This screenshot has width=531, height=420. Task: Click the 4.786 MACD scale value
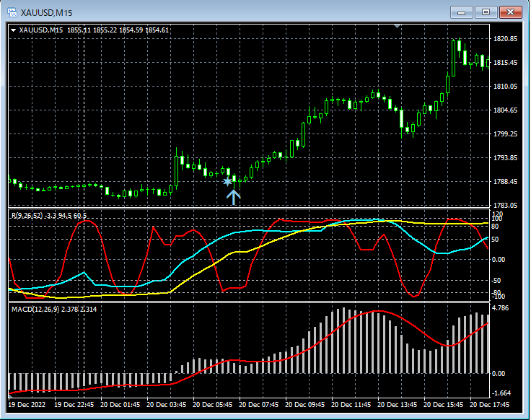click(x=500, y=308)
